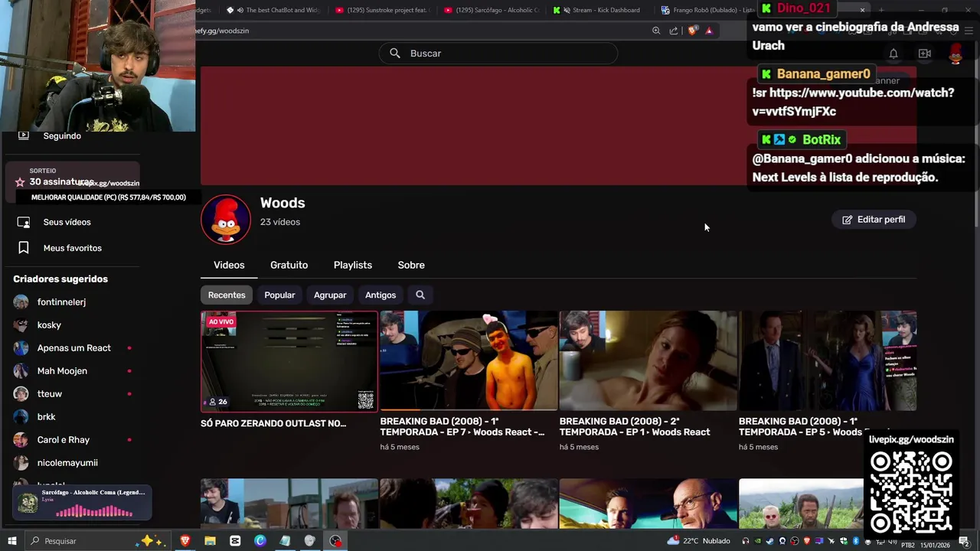The image size is (980, 551).
Task: Click the browser zoom magnifier icon in address bar
Action: [x=656, y=31]
